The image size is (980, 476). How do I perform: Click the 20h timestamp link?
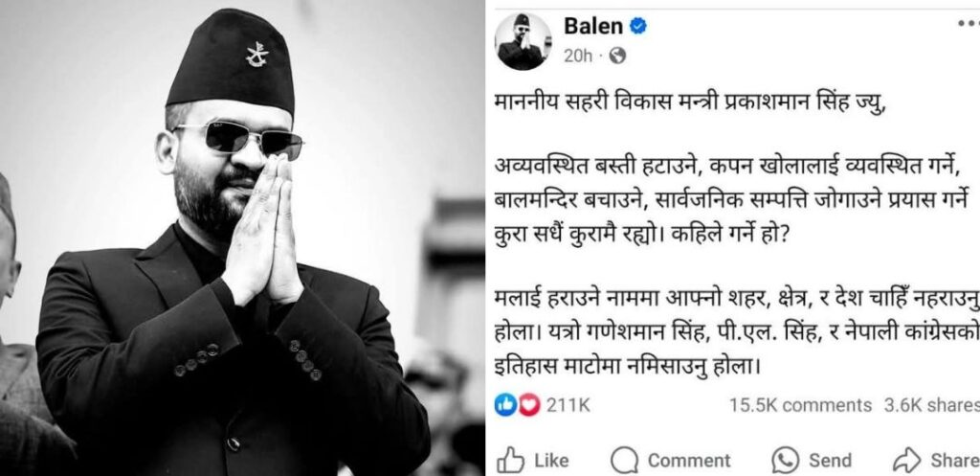tap(578, 57)
